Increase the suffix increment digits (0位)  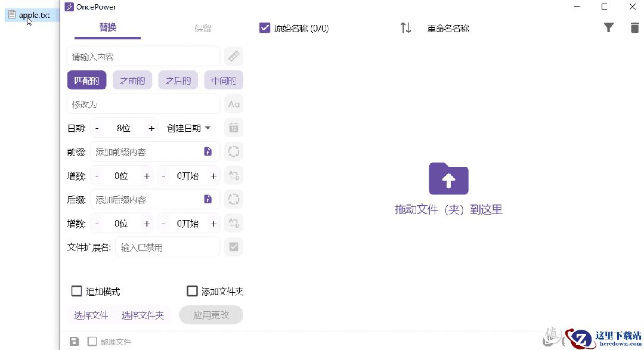(147, 224)
